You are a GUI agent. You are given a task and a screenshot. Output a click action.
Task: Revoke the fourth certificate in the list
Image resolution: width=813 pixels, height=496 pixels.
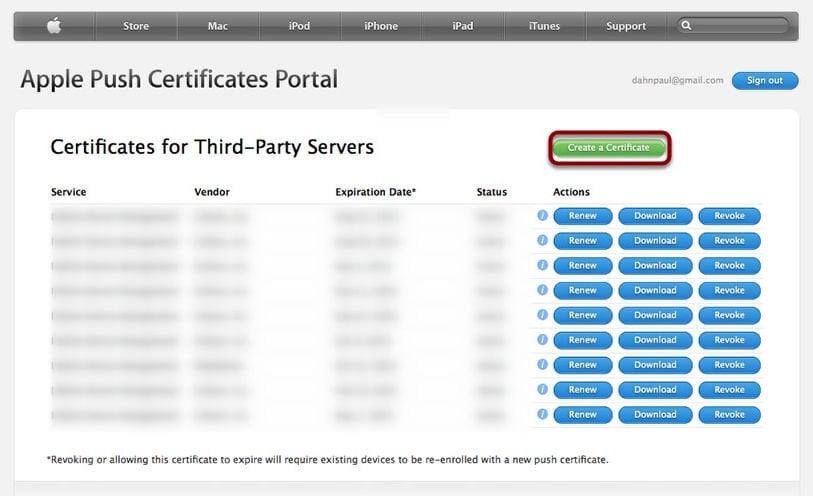click(730, 290)
